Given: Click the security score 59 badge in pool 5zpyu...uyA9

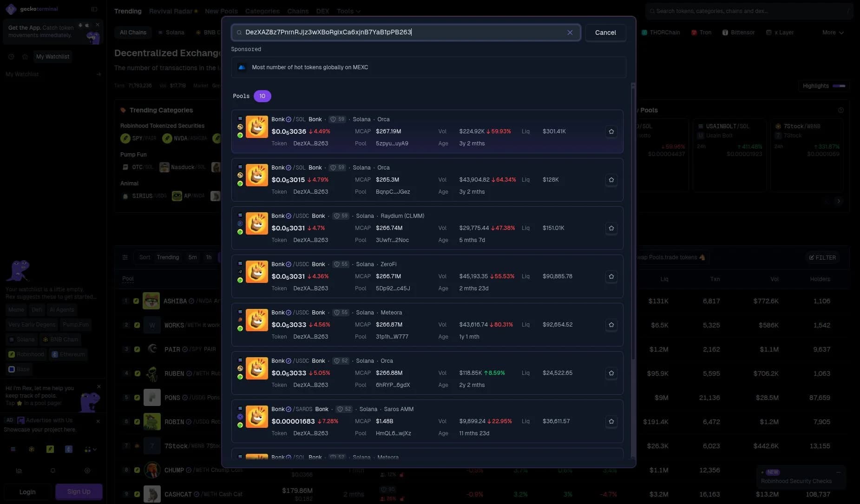Looking at the screenshot, I should (337, 119).
